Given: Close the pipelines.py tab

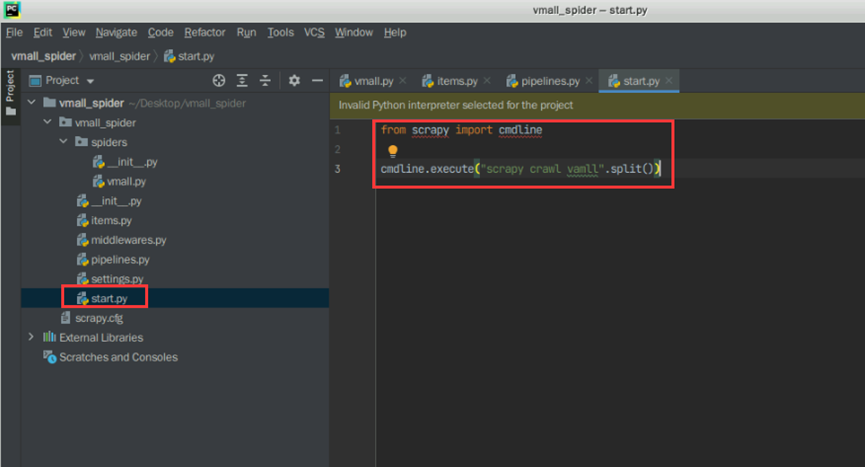Looking at the screenshot, I should (x=589, y=80).
